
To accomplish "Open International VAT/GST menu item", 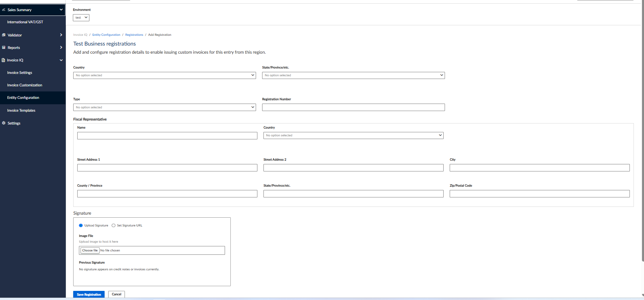I will [25, 22].
